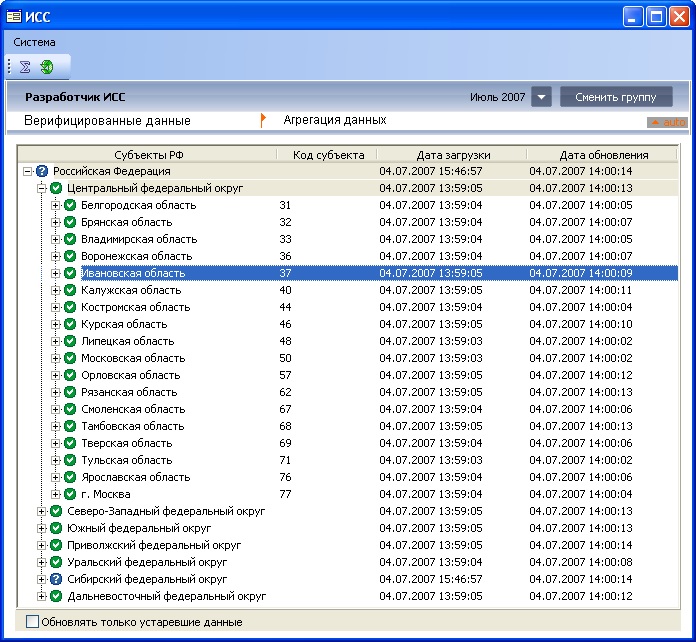
Task: Click the green check icon for Курская область
Action: [x=70, y=324]
